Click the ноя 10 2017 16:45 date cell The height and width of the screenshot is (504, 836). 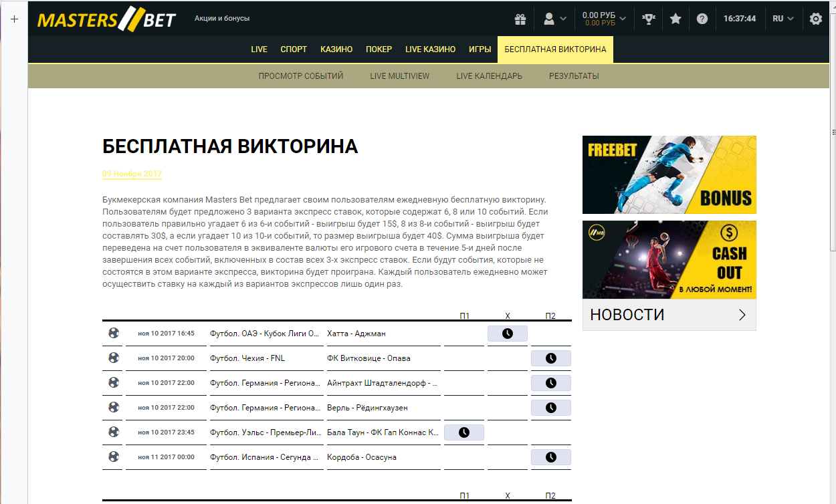click(166, 334)
